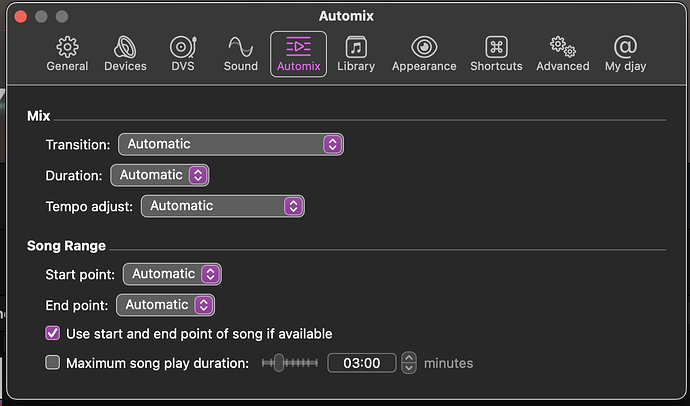Close the Automix preferences window

click(21, 16)
